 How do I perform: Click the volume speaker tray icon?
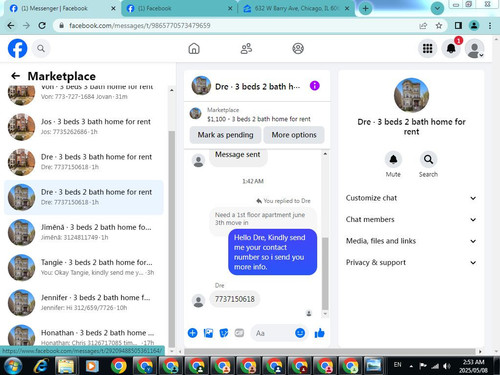pyautogui.click(x=447, y=366)
